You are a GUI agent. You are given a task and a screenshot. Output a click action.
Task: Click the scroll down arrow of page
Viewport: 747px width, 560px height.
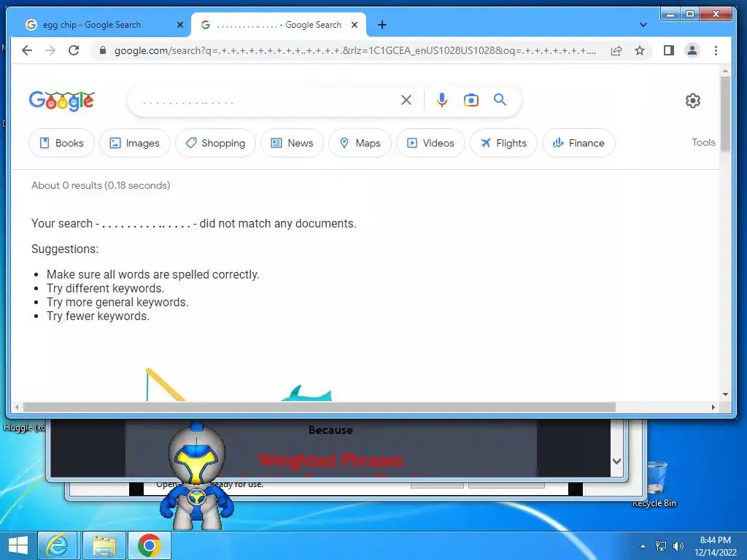725,394
